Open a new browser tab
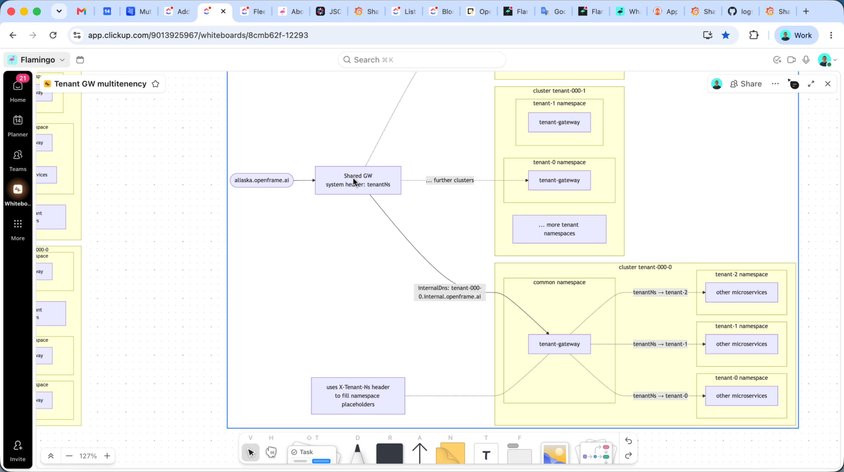The height and width of the screenshot is (472, 844). click(806, 11)
